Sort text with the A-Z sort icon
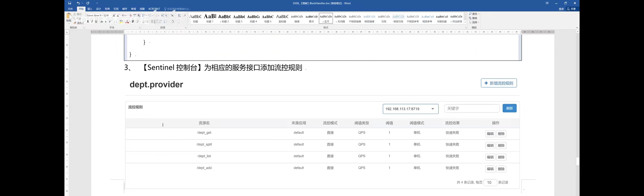This screenshot has height=196, width=644. (179, 16)
